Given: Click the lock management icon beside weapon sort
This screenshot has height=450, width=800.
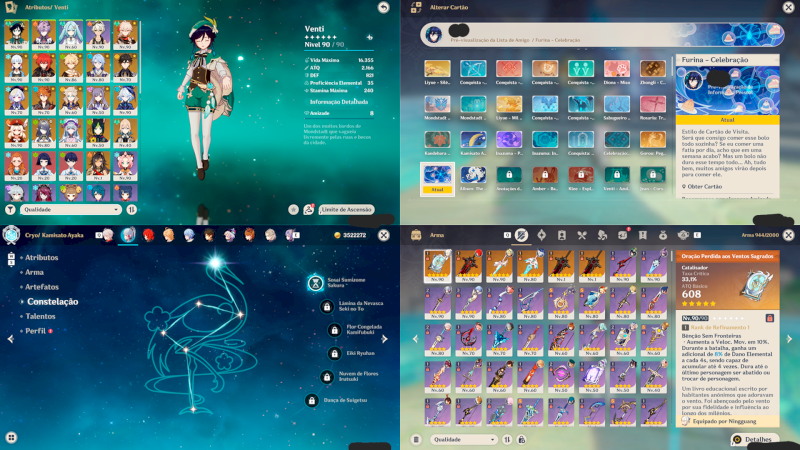Looking at the screenshot, I should pyautogui.click(x=521, y=439).
